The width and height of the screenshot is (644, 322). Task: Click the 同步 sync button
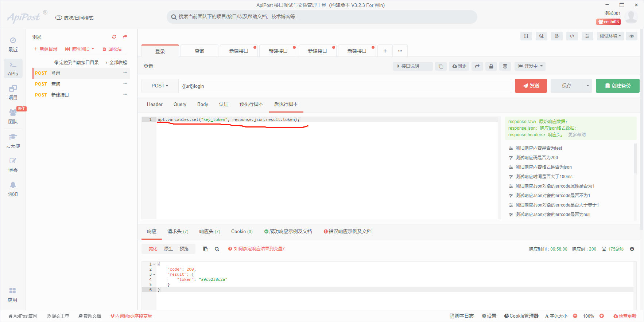(x=459, y=66)
